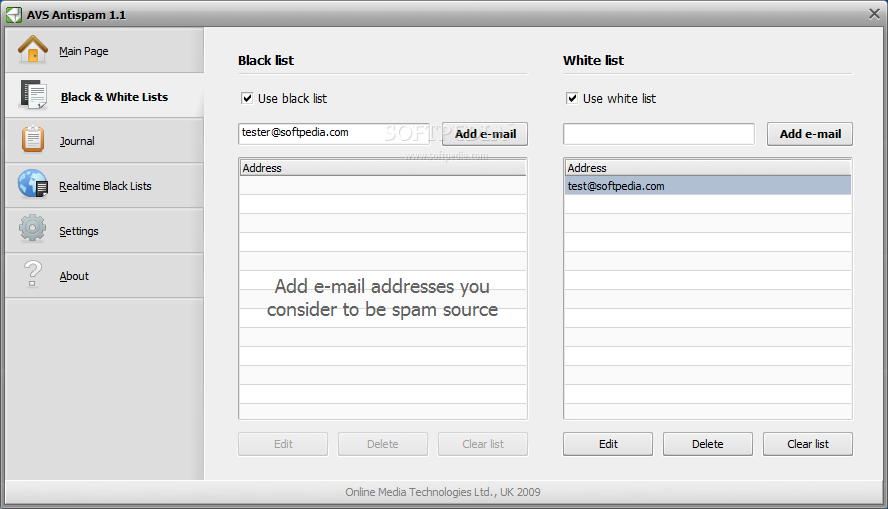
Task: Uncheck the Use black list checkbox
Action: coord(247,98)
